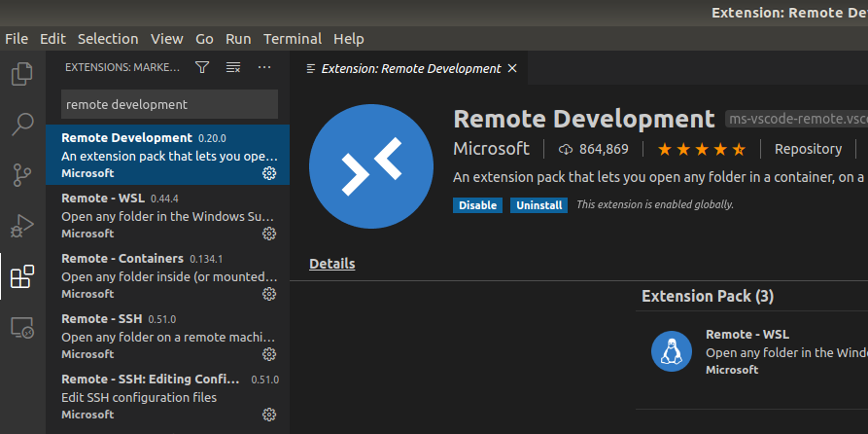
Task: Click the download count 864,869
Action: tap(594, 149)
